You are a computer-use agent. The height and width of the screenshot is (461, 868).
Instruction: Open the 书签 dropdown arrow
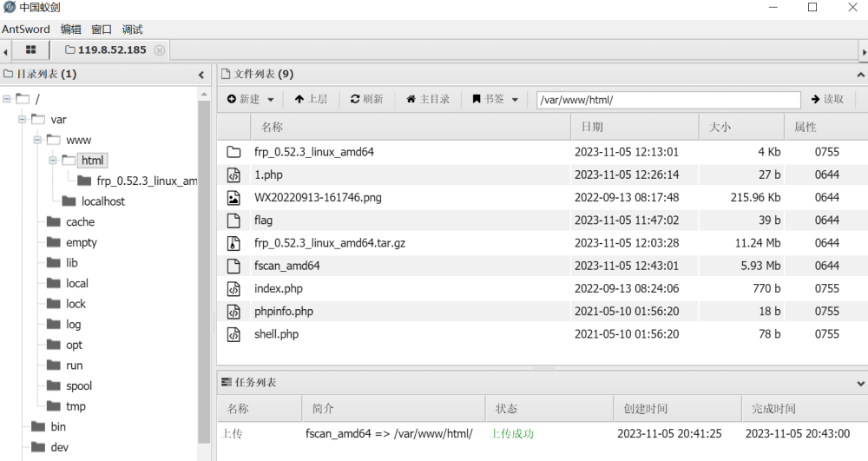515,100
